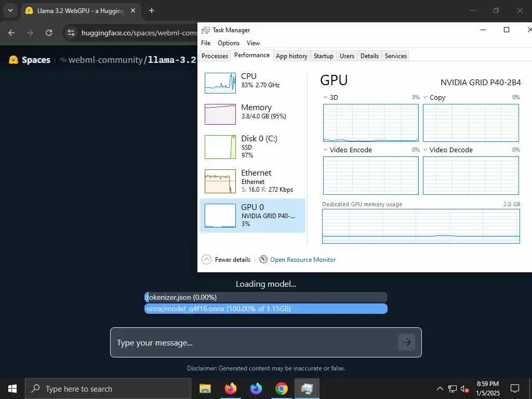Click the Chrome forward arrow
This screenshot has width=532, height=399.
pyautogui.click(x=30, y=33)
